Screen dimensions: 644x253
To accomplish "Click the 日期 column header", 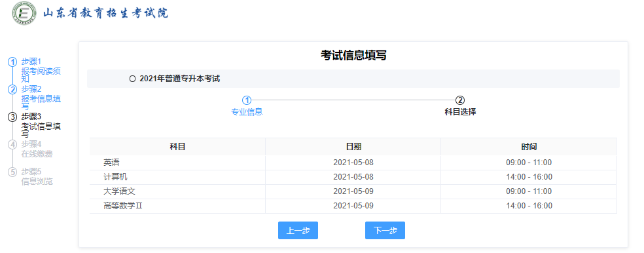I will click(353, 147).
